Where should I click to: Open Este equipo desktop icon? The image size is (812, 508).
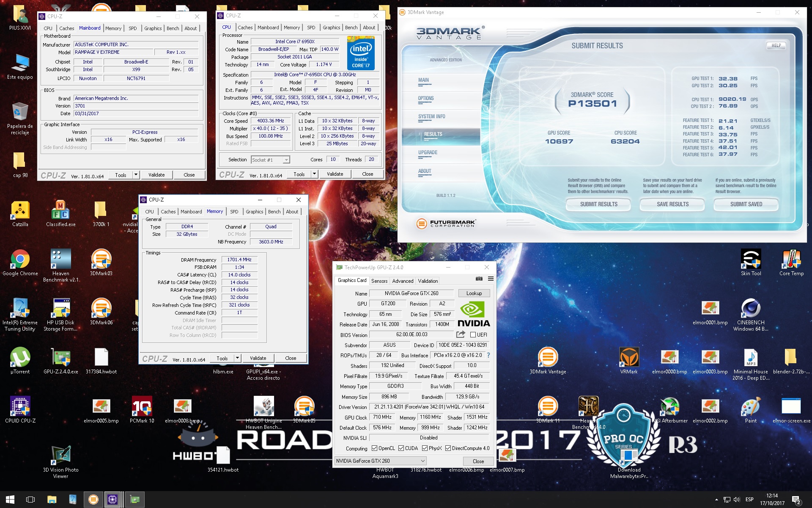[x=20, y=66]
